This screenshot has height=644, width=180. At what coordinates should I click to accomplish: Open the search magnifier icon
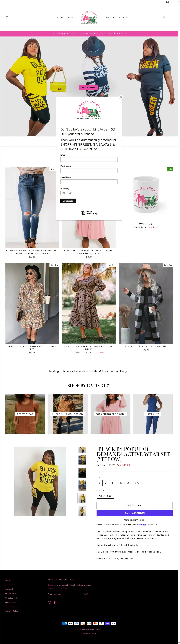(7, 17)
